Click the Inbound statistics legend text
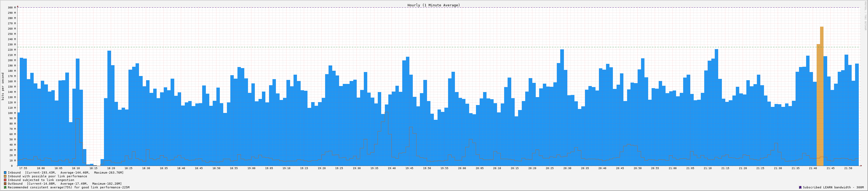868x191 pixels. [65, 173]
